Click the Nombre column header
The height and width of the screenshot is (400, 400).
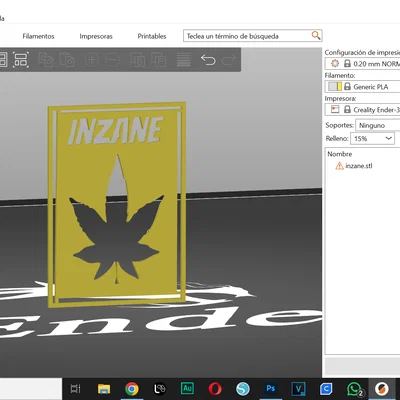click(x=340, y=154)
